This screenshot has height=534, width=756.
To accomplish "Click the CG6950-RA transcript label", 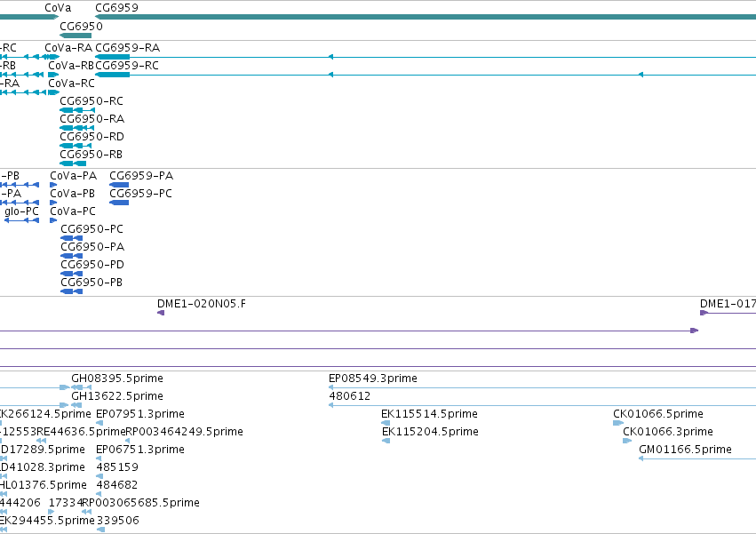I will tap(92, 119).
